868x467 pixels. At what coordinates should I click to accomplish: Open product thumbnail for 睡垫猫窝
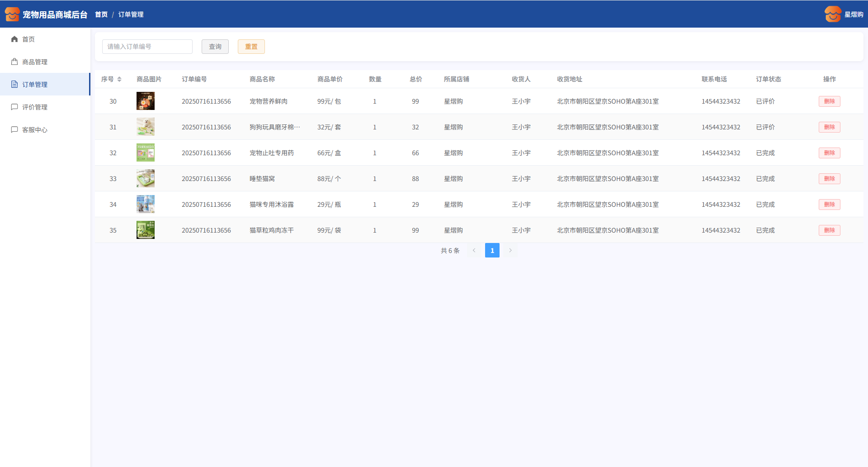pos(146,179)
